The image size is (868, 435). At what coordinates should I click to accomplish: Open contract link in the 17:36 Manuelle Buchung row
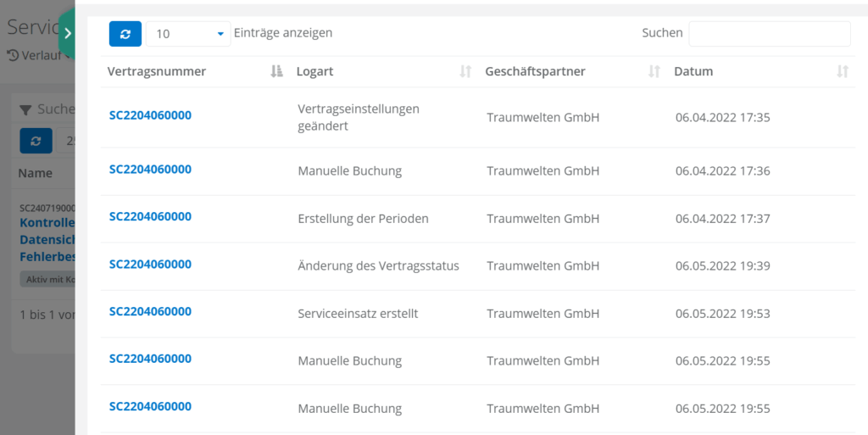150,170
